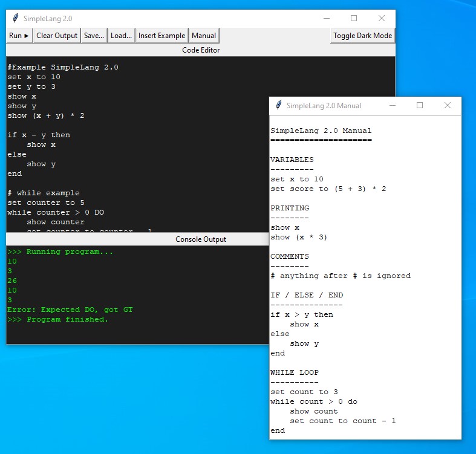Click the COMMENTS heading in the manual

click(x=290, y=256)
